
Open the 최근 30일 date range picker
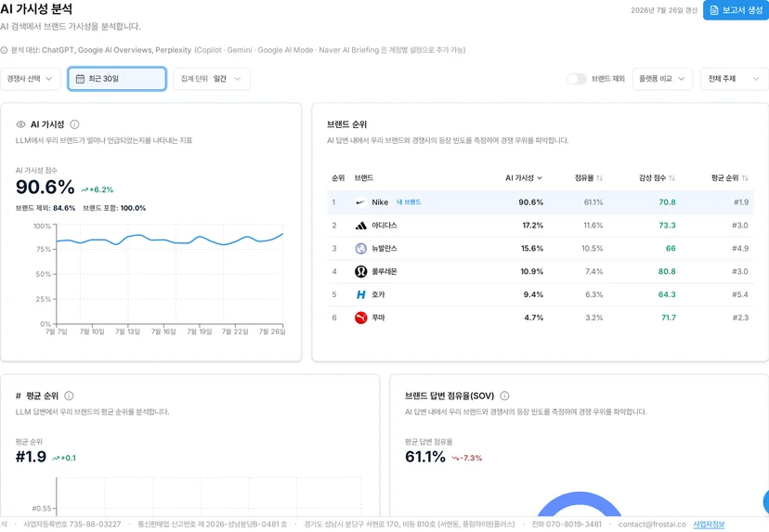pos(117,78)
